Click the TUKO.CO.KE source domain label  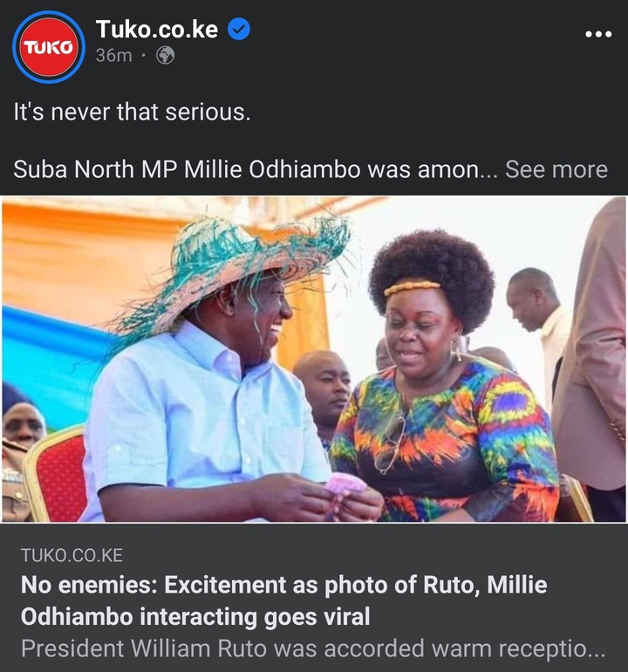coord(72,555)
